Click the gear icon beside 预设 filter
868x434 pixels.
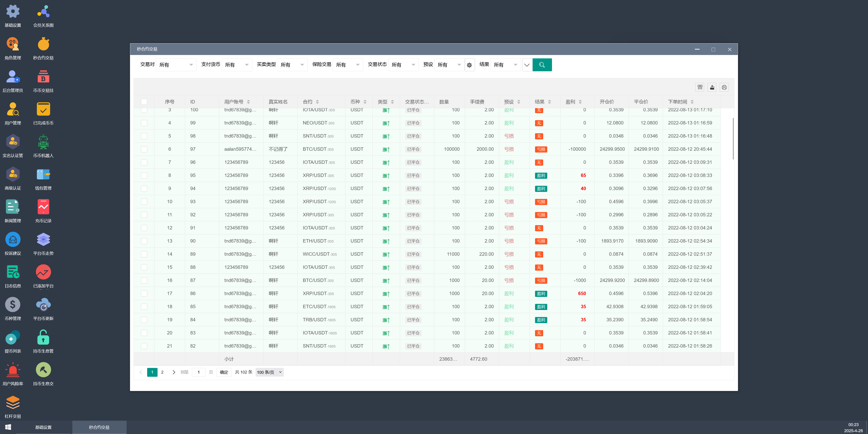coord(469,65)
